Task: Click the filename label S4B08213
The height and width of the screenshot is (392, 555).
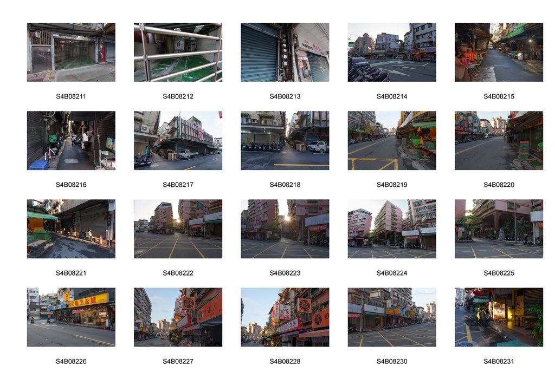Action: (x=285, y=96)
